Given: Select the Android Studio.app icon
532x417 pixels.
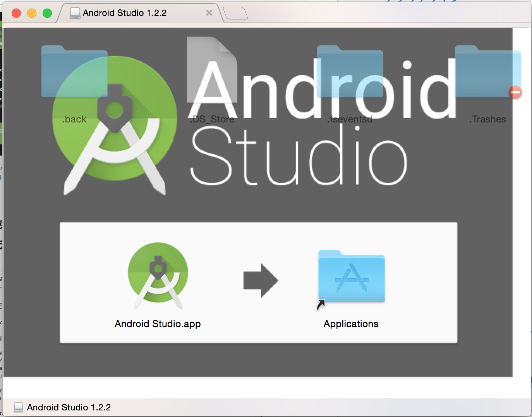Looking at the screenshot, I should click(158, 276).
